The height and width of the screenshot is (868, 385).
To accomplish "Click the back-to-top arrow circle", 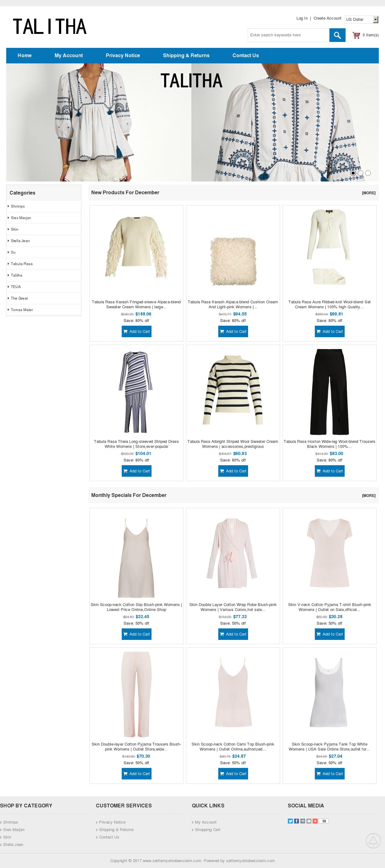I will pyautogui.click(x=373, y=841).
